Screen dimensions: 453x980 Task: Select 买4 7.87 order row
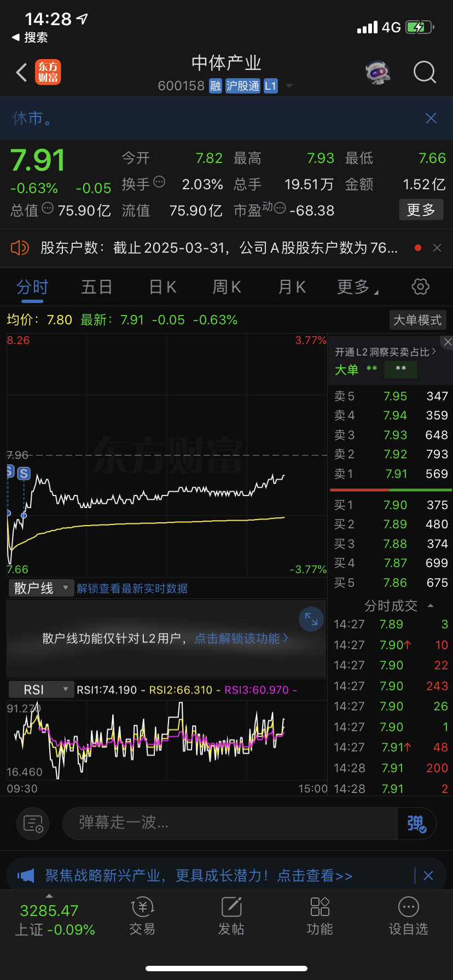[x=391, y=563]
